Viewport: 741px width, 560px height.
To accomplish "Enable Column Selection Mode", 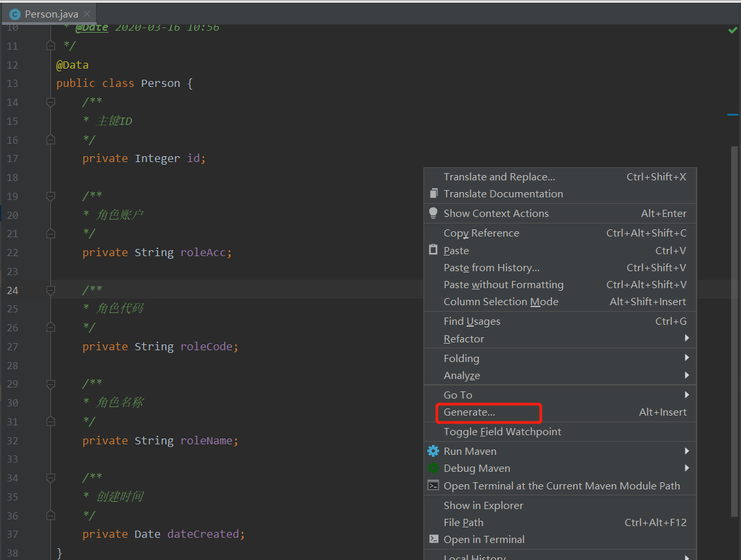I will click(x=501, y=301).
